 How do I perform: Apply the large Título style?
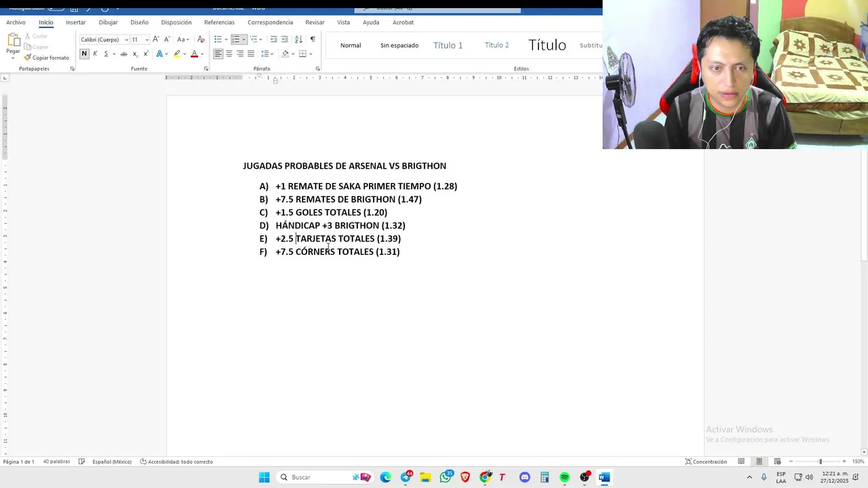[x=547, y=45]
